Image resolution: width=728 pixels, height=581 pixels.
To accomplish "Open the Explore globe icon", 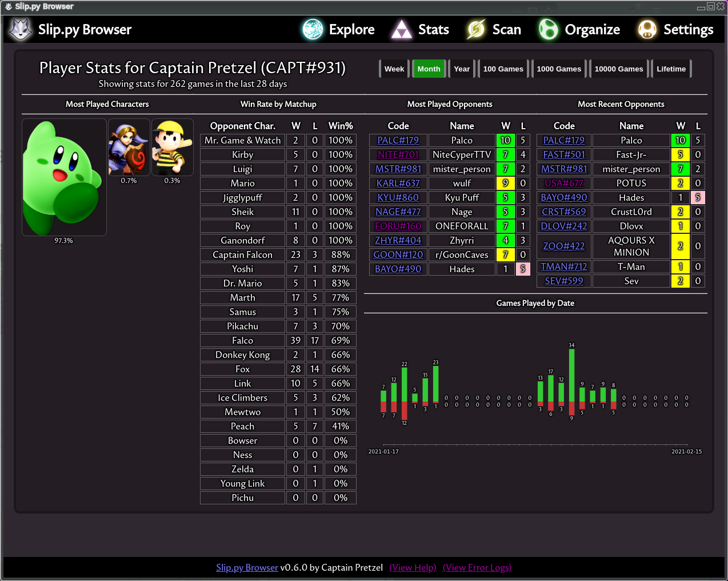I will tap(313, 29).
